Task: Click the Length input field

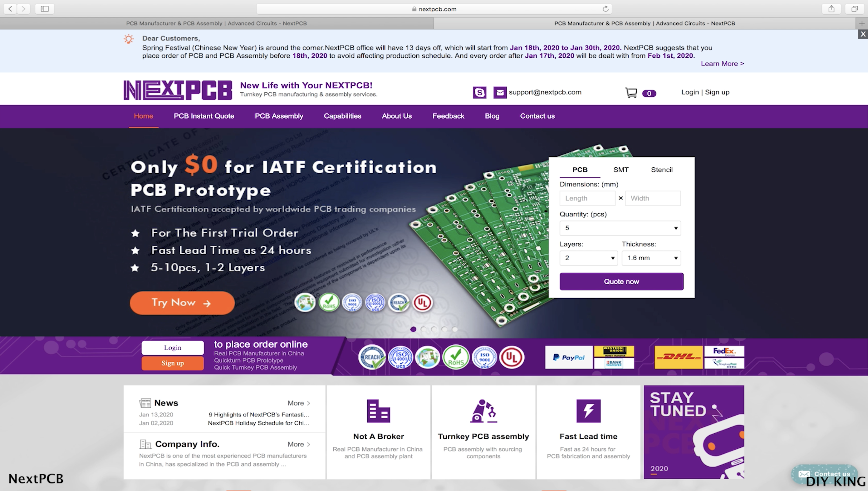Action: click(x=587, y=198)
